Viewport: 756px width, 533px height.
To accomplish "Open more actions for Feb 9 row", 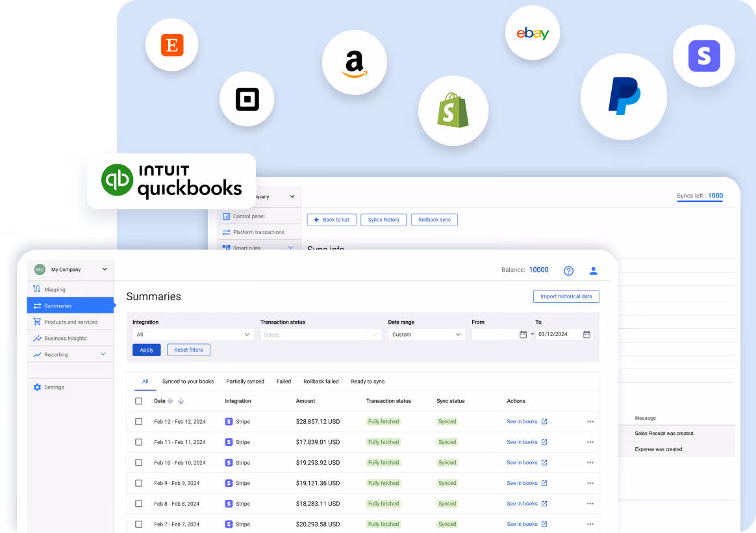I will pyautogui.click(x=590, y=483).
